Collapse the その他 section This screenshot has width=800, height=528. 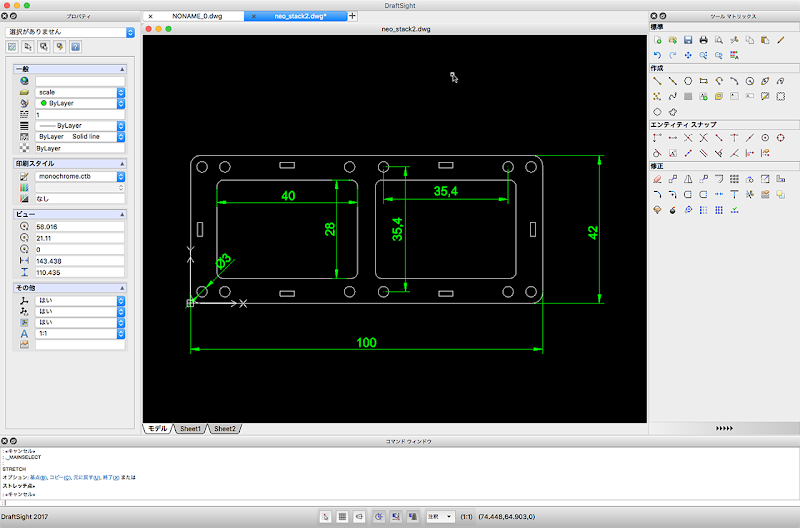coord(122,288)
